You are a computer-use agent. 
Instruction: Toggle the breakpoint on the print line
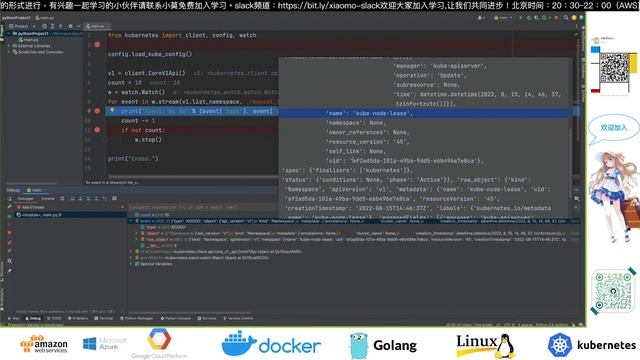point(97,111)
